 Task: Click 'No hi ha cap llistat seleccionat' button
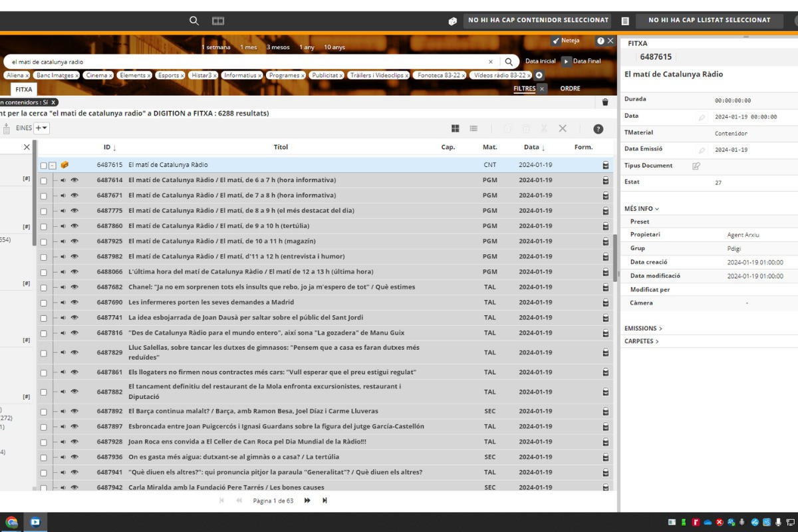(x=710, y=21)
